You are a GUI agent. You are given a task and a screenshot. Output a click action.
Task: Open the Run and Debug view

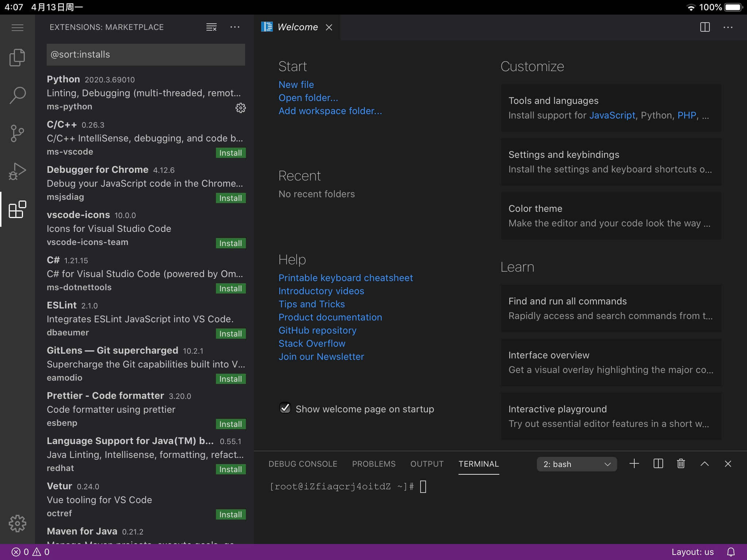pos(17,171)
